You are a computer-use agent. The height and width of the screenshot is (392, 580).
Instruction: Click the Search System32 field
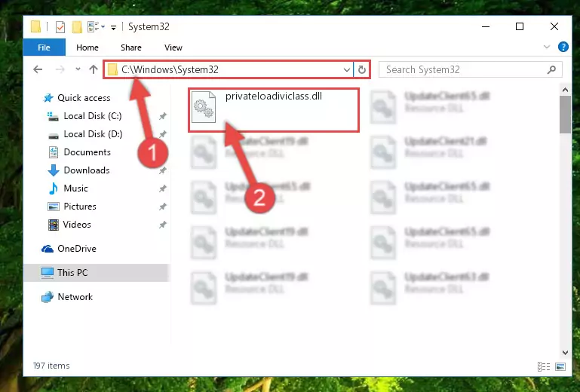click(x=470, y=69)
